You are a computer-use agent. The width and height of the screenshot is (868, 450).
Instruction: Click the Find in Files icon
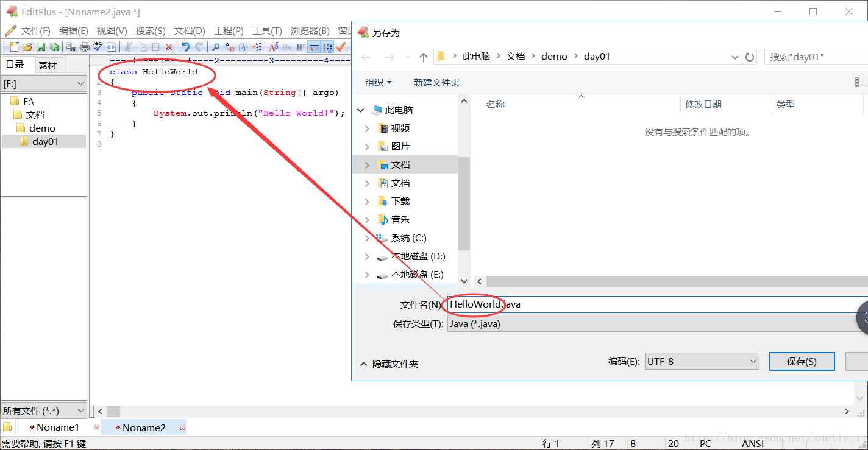point(243,47)
